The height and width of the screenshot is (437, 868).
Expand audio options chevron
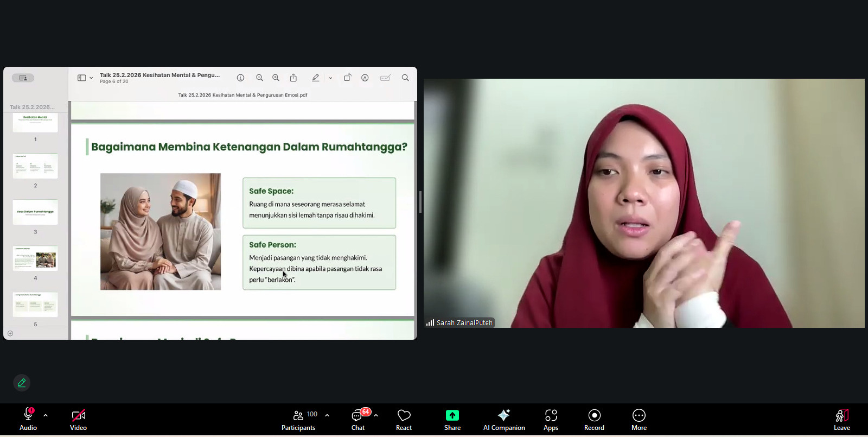point(46,415)
